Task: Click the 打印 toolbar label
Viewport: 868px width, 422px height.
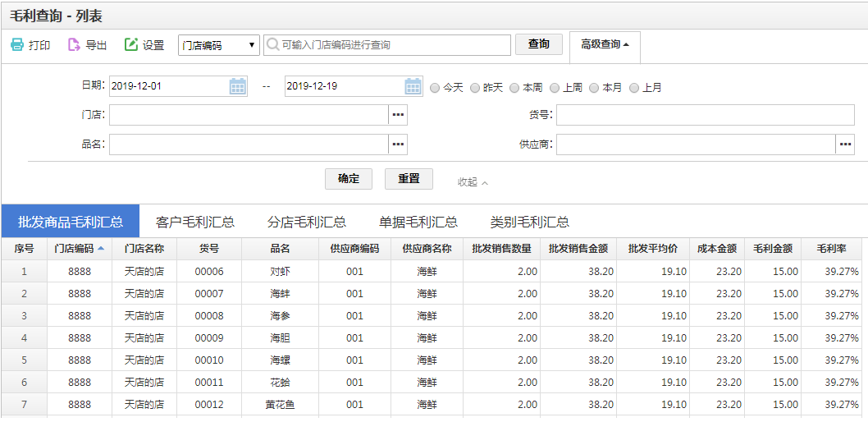Action: coord(39,45)
